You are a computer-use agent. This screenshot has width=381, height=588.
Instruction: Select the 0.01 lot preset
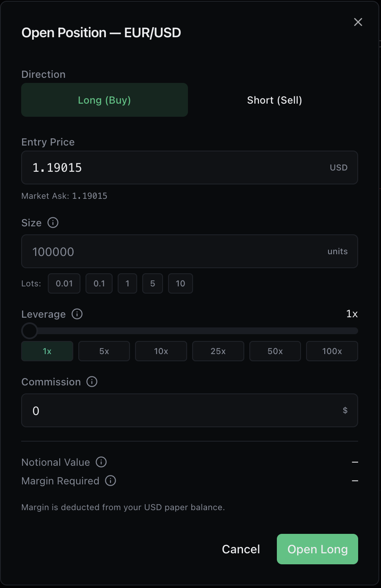64,283
